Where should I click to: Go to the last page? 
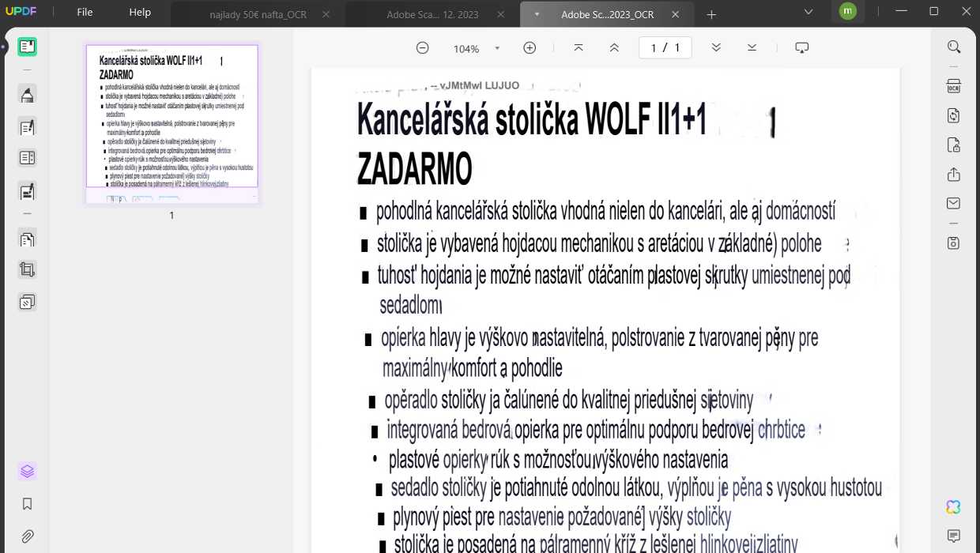pyautogui.click(x=752, y=48)
